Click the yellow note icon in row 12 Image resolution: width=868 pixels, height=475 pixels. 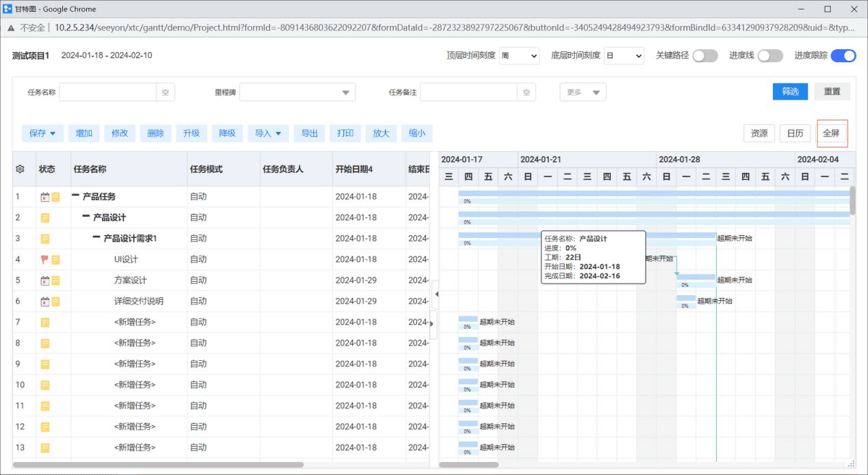point(45,427)
